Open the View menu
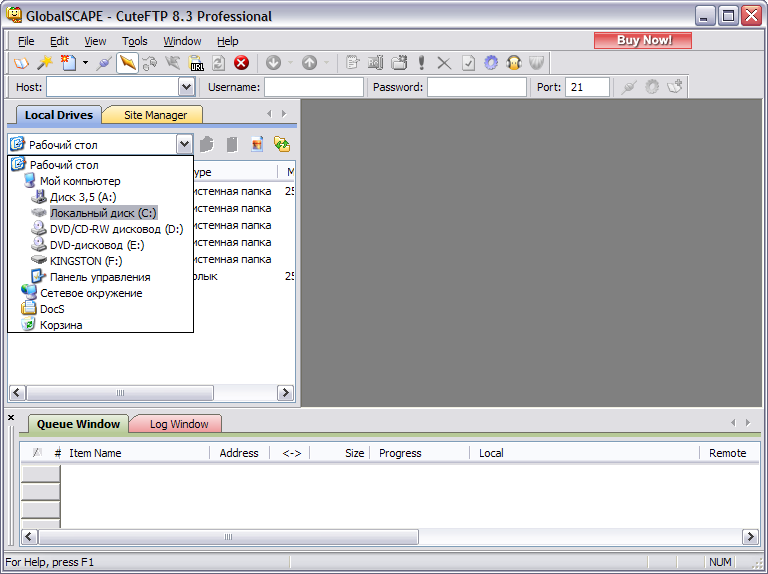Viewport: 768px width, 574px height. pos(95,41)
